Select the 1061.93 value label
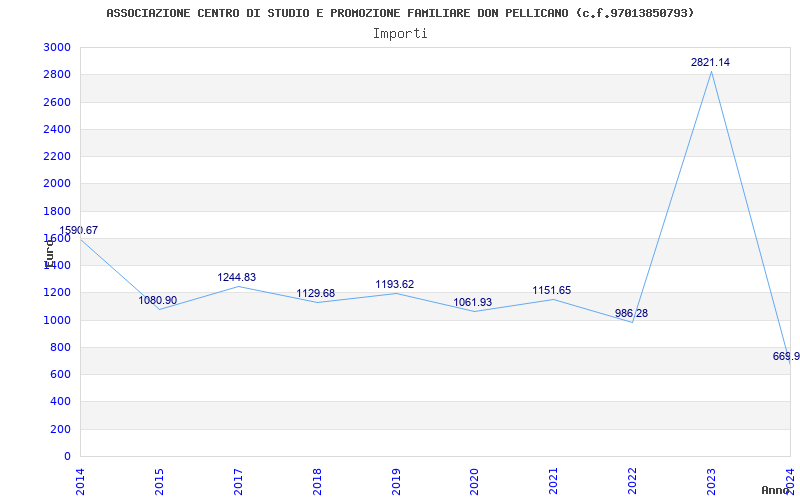Viewport: 800px width, 500px height. click(x=473, y=302)
